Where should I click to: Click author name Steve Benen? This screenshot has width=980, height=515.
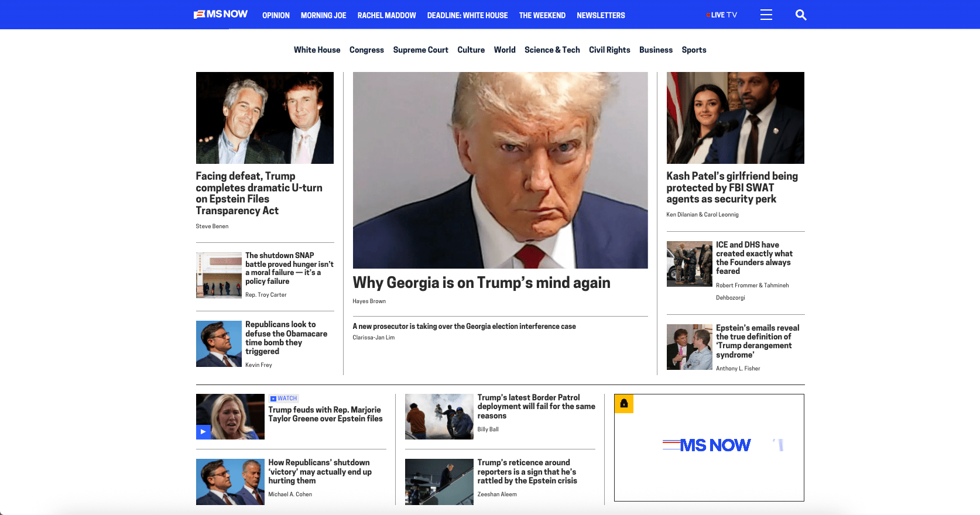212,226
